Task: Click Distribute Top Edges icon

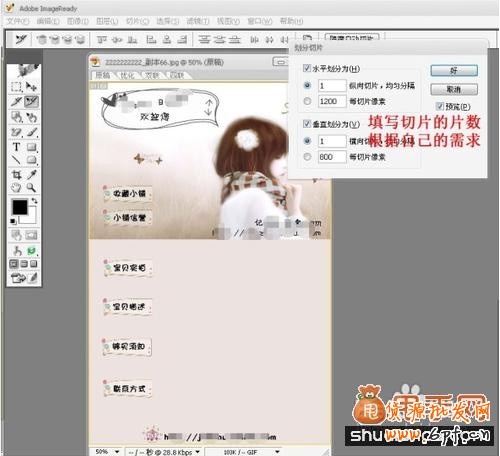Action: (204, 40)
